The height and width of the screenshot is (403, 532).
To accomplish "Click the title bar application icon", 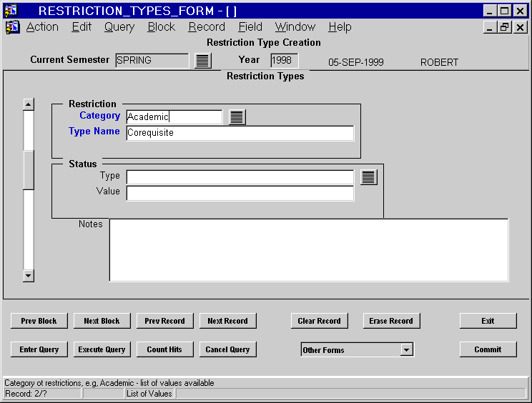I will [11, 10].
